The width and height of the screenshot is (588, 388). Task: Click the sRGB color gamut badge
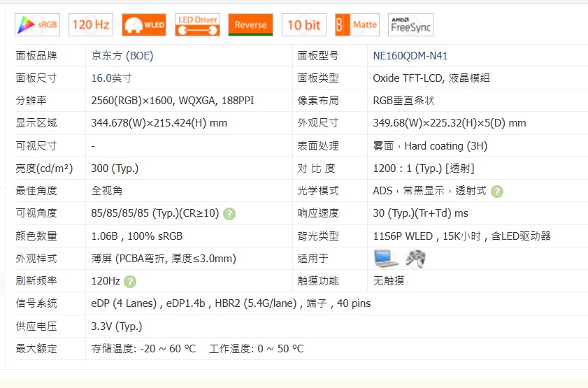tap(37, 24)
